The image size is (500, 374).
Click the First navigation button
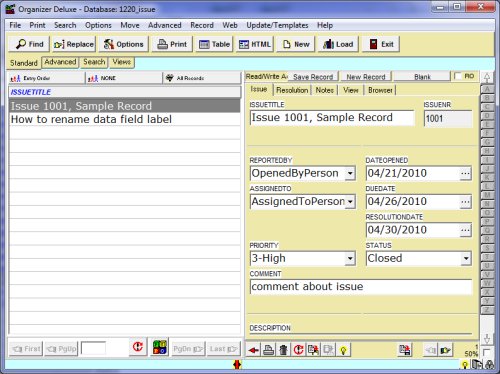tap(26, 349)
